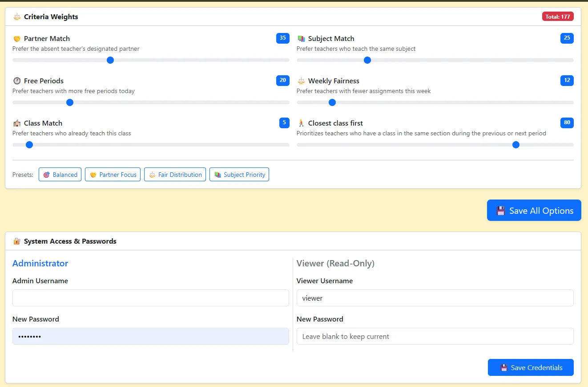This screenshot has height=387, width=588.
Task: Click the Save Credentials button
Action: pos(531,367)
